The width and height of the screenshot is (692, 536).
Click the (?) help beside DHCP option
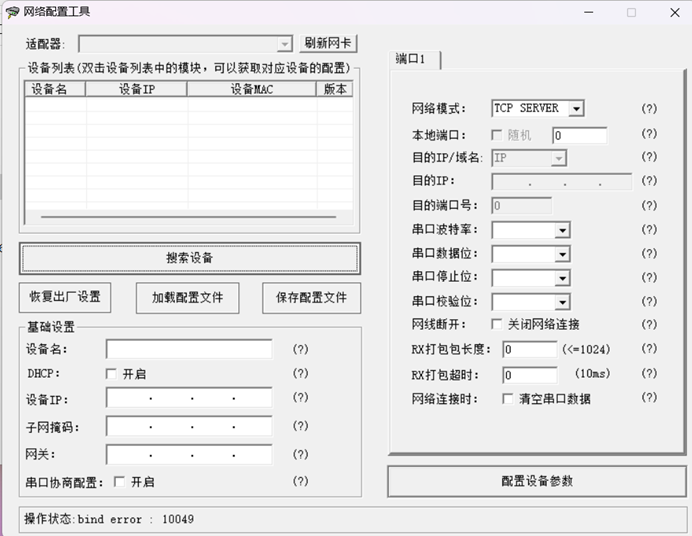coord(300,374)
